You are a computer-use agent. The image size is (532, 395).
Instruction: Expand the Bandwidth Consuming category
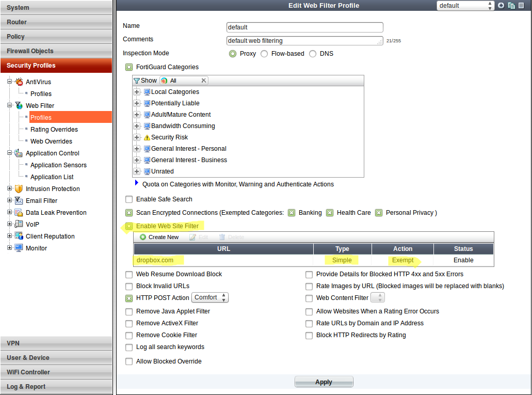(x=136, y=126)
